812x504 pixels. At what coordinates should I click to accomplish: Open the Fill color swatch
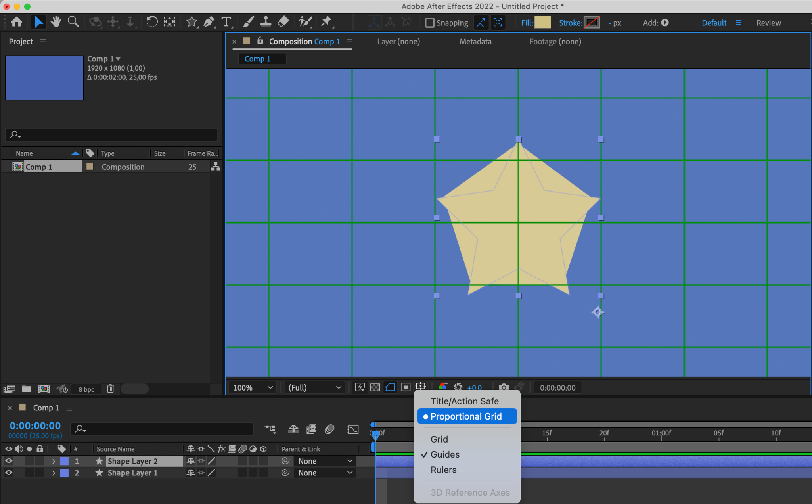[x=542, y=23]
